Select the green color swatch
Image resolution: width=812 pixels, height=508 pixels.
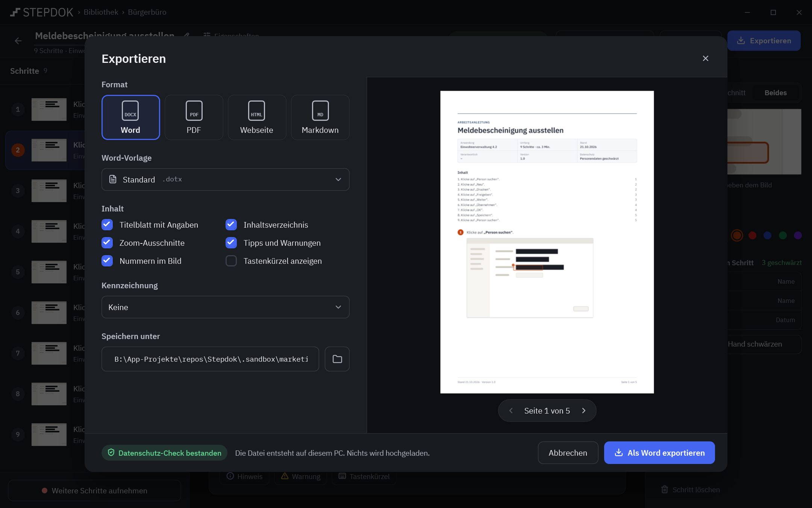click(x=783, y=236)
